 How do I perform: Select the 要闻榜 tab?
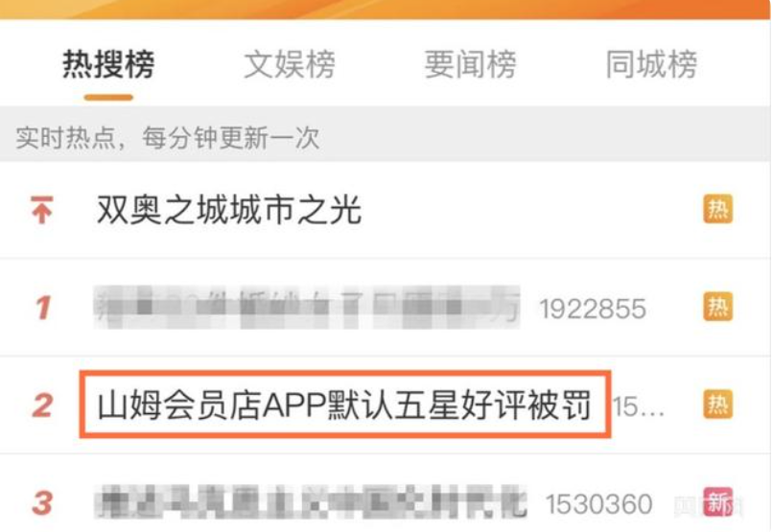(470, 64)
